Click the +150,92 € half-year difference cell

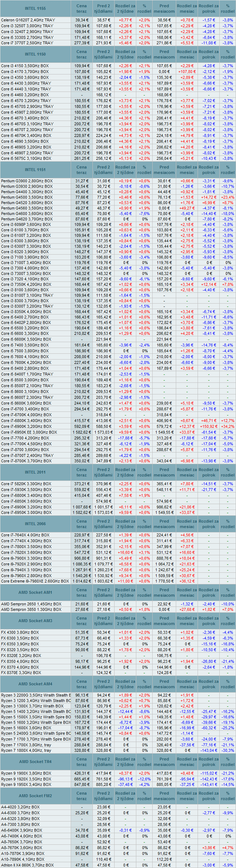click(x=209, y=426)
